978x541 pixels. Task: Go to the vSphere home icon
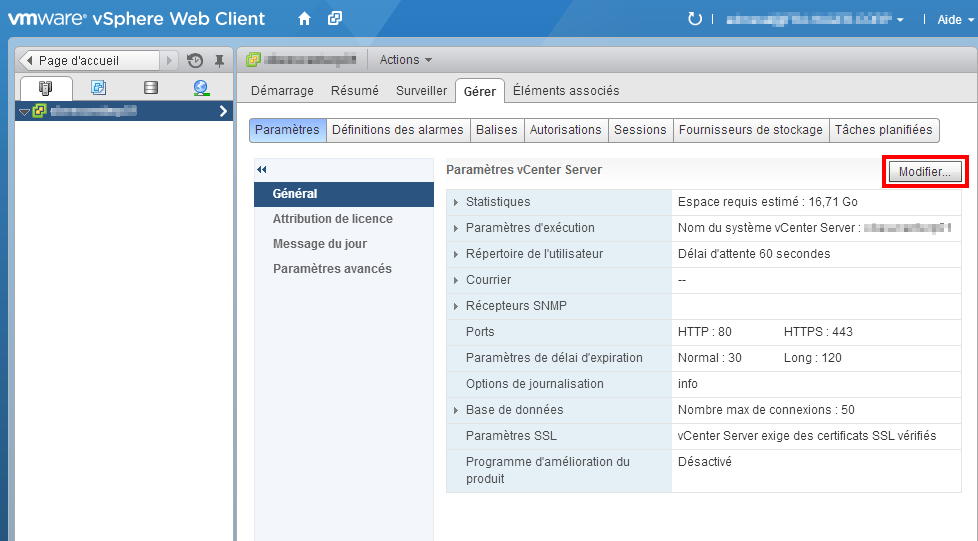(304, 19)
